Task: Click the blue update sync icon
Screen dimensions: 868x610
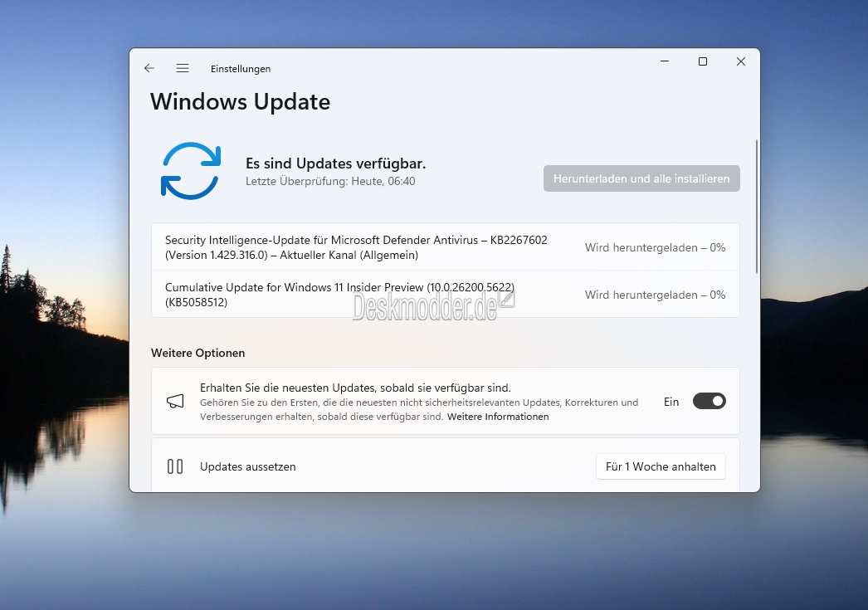Action: coord(191,170)
